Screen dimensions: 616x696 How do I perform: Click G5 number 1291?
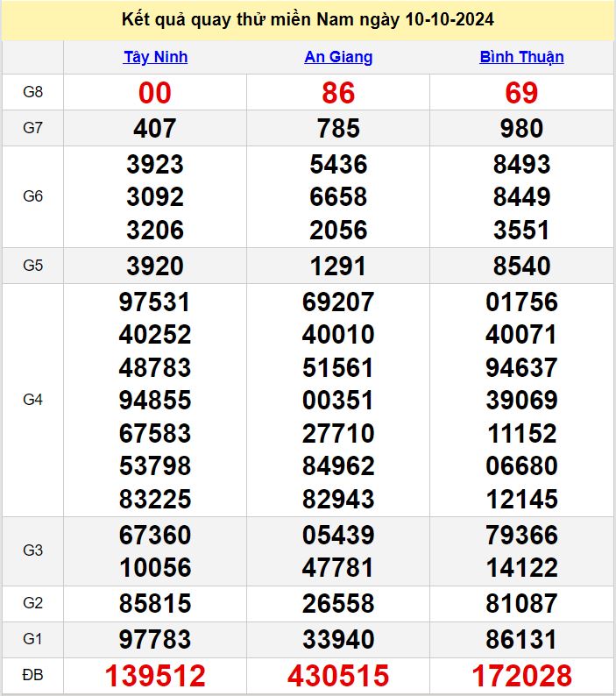pyautogui.click(x=338, y=266)
